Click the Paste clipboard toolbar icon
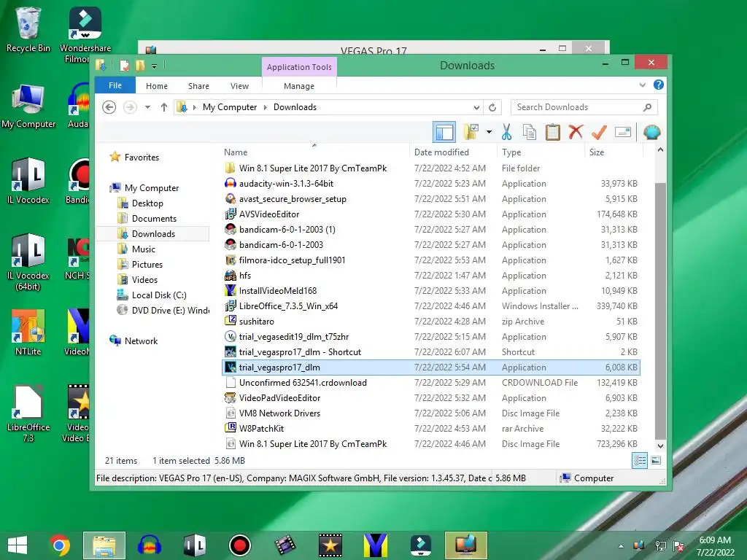Image resolution: width=747 pixels, height=560 pixels. (x=553, y=132)
